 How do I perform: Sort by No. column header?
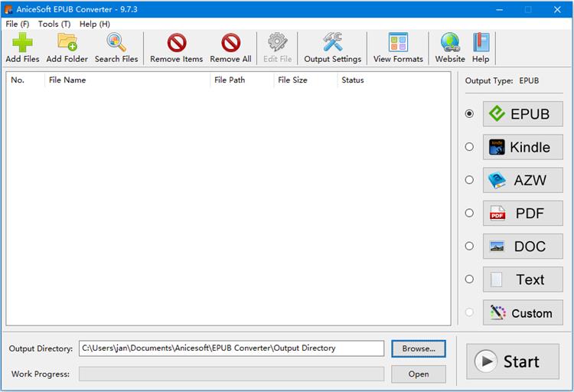coord(25,80)
